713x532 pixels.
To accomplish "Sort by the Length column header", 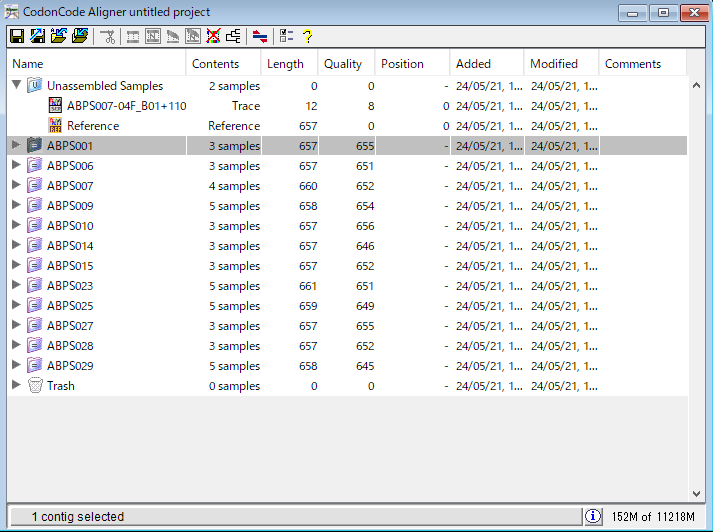I will tap(285, 64).
